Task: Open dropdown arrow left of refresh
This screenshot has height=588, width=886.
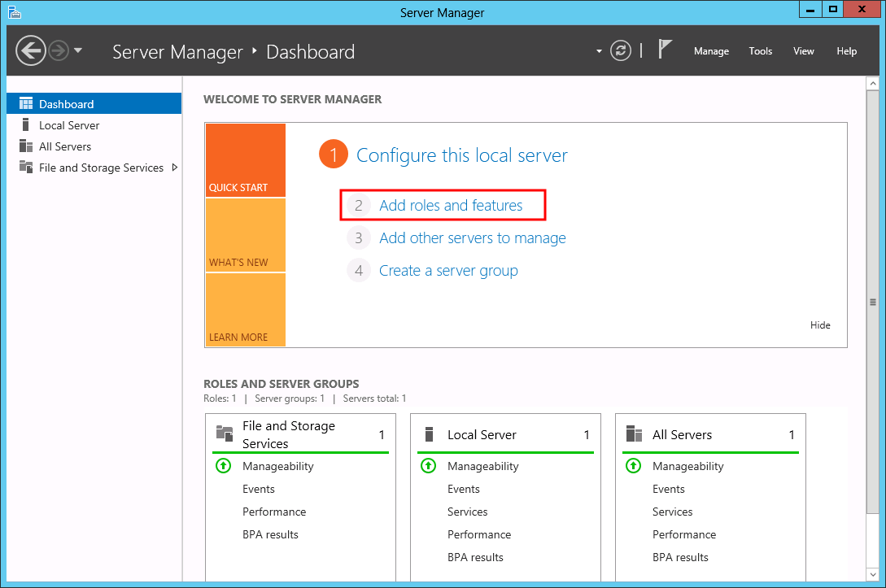Action: (x=599, y=51)
